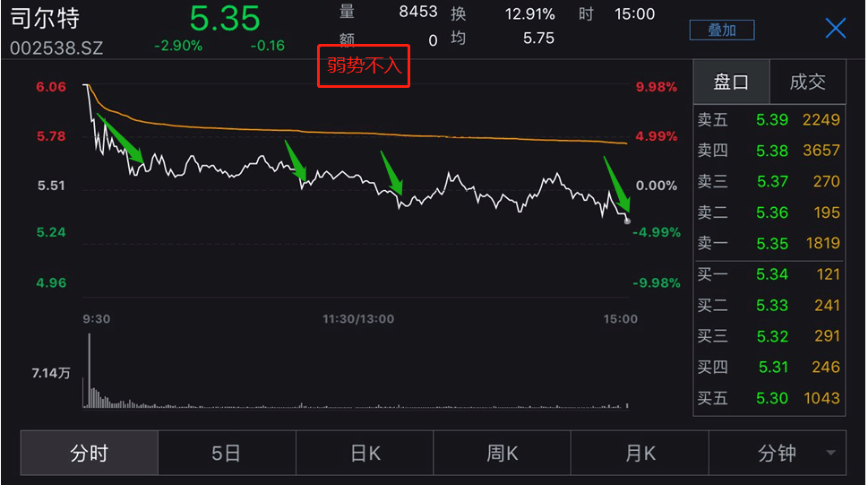Expand the 分钟 dropdown arrow
This screenshot has width=868, height=485.
click(831, 453)
